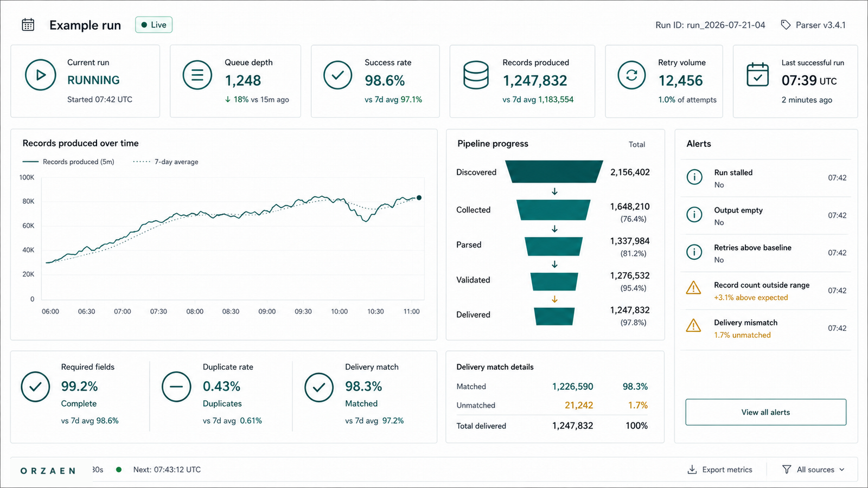The width and height of the screenshot is (868, 488).
Task: Click the Run stalled info icon
Action: (694, 177)
